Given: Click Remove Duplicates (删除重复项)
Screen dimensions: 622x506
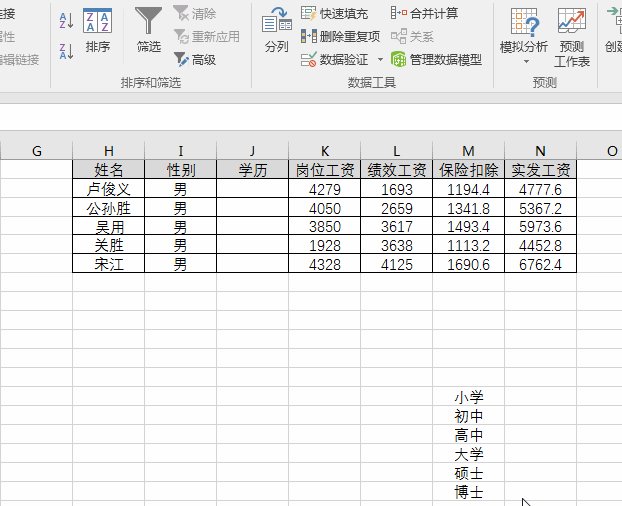Looking at the screenshot, I should point(341,37).
